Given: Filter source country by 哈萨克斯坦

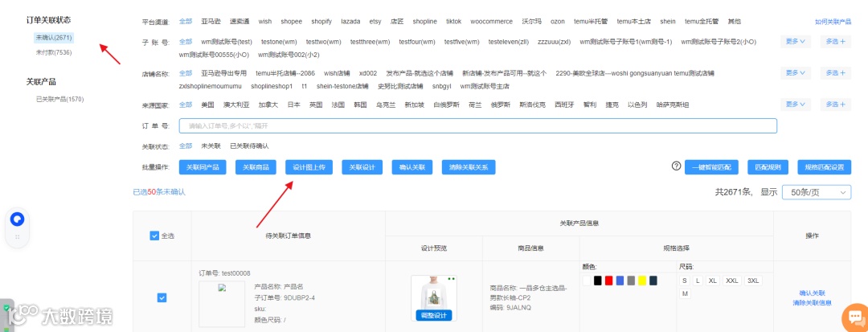Looking at the screenshot, I should click(673, 105).
